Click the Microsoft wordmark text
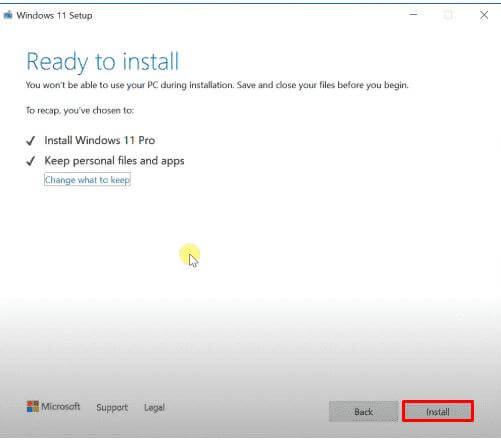This screenshot has height=440, width=501. tap(60, 406)
